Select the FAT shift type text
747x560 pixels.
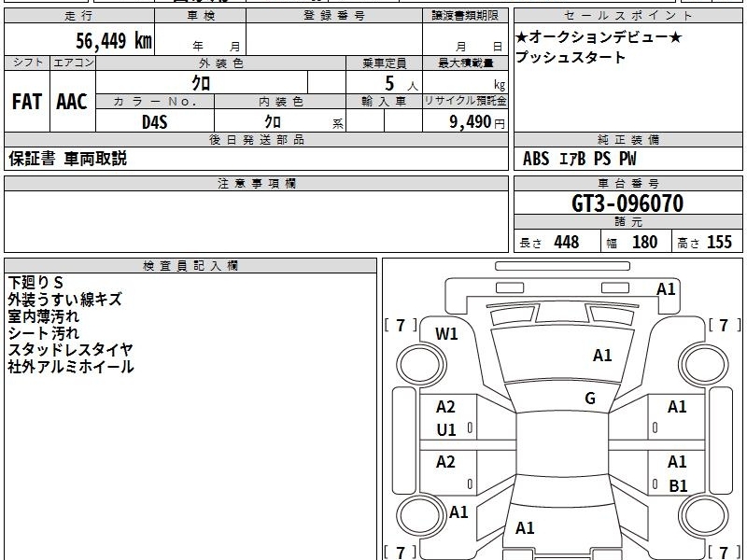pyautogui.click(x=27, y=102)
